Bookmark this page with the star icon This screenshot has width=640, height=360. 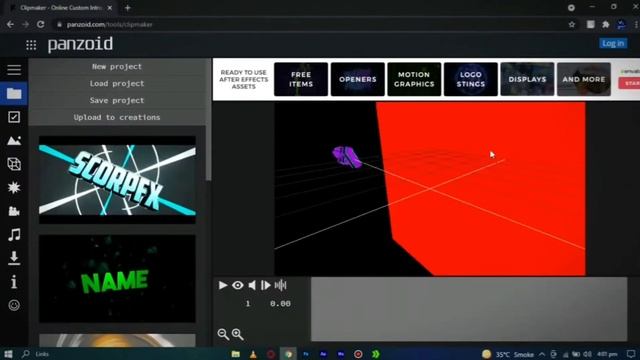(x=572, y=24)
